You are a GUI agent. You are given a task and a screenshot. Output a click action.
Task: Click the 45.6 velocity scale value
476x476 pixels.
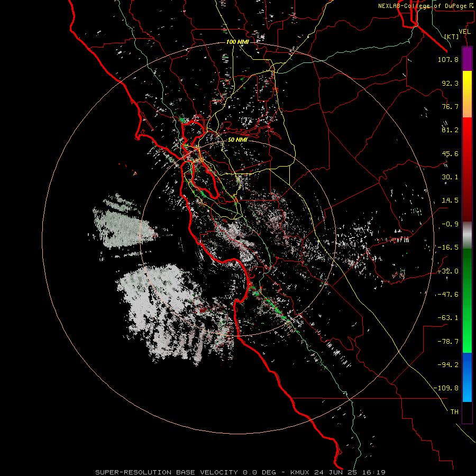[x=450, y=153]
